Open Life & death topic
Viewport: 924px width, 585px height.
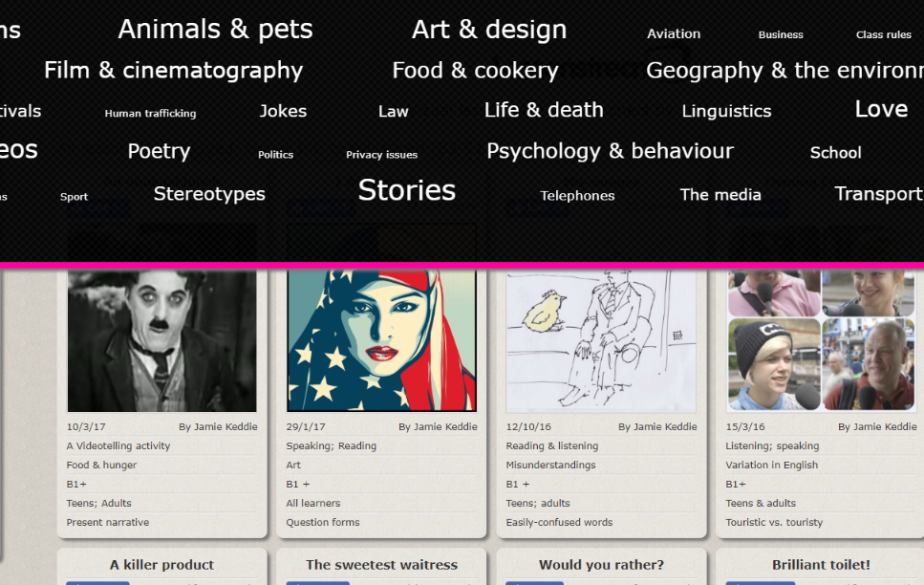[544, 110]
